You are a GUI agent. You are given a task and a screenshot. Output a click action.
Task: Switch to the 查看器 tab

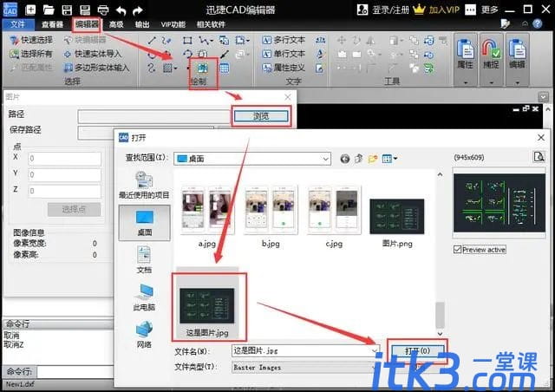(52, 24)
